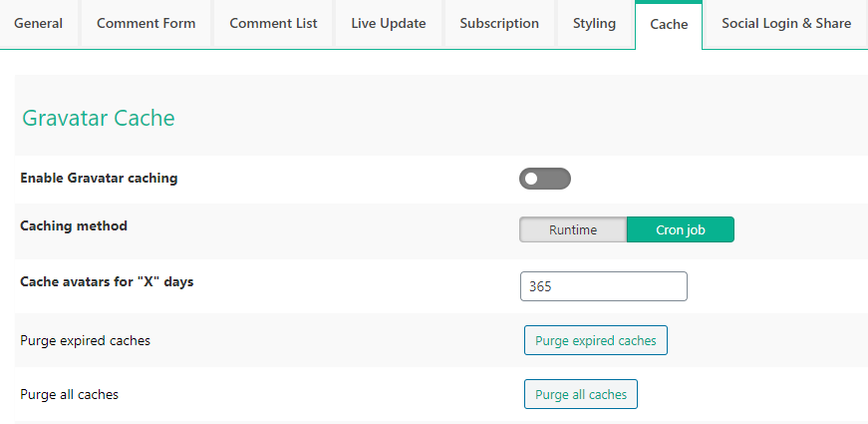
Task: Enable the Gravatar caching toggle switch
Action: click(x=544, y=179)
